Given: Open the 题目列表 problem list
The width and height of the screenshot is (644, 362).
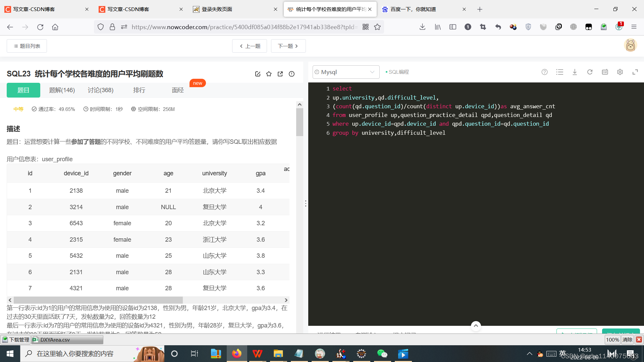Looking at the screenshot, I should point(27,46).
